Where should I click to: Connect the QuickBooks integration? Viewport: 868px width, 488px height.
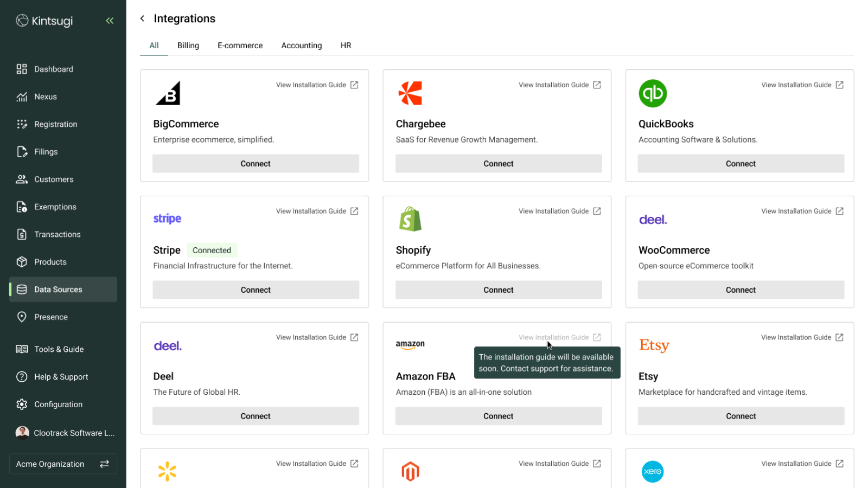pos(741,164)
